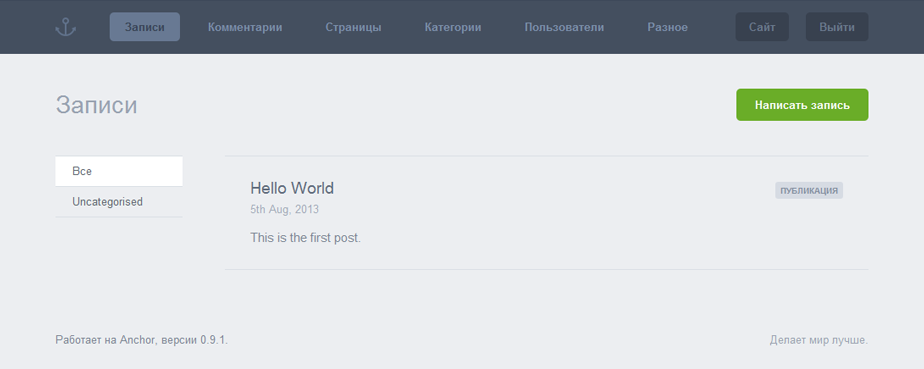Click the Anchor logo icon

click(65, 27)
